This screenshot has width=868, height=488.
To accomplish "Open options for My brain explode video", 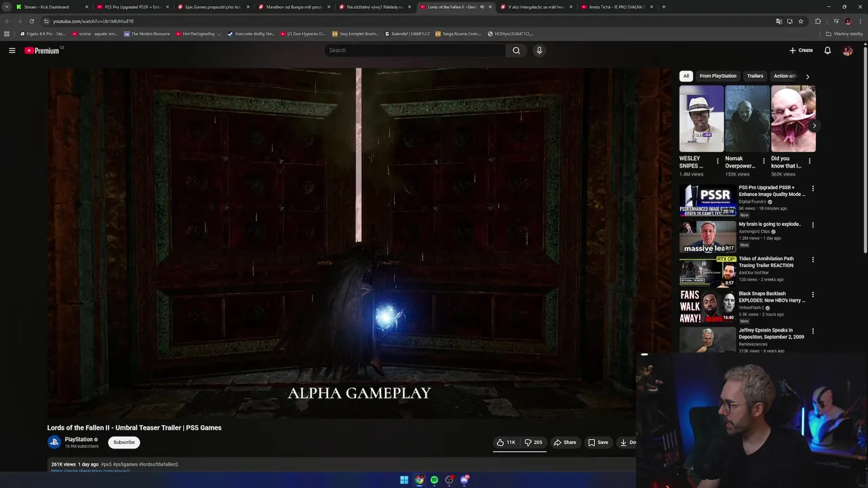I will [x=813, y=225].
